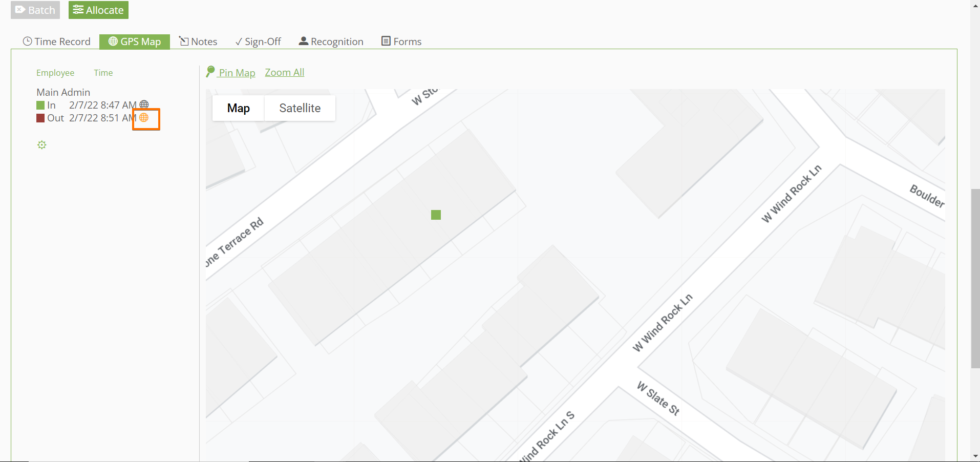
Task: Open the Forms tab
Action: click(401, 41)
